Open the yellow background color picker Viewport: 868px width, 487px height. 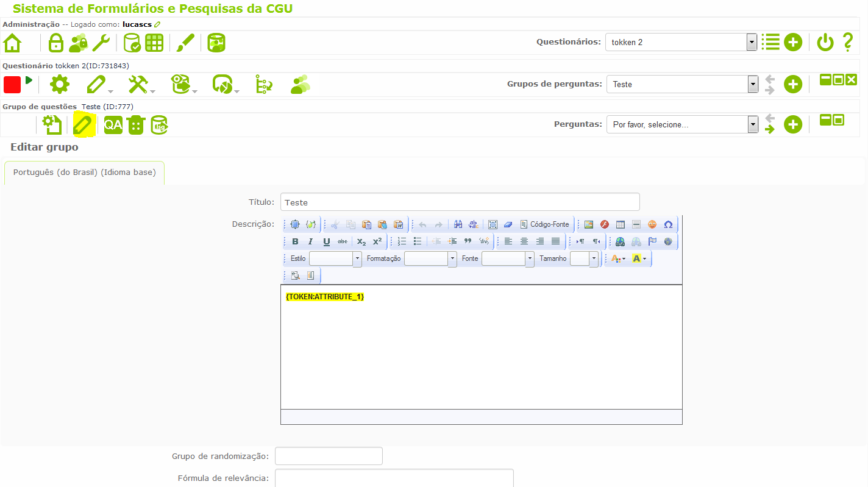tap(639, 258)
